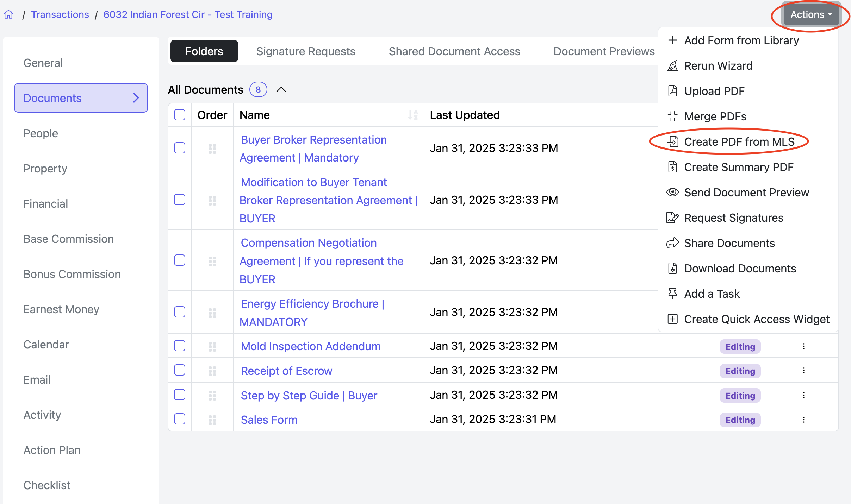Sort documents by the Name column
This screenshot has height=504, width=851.
coord(413,115)
